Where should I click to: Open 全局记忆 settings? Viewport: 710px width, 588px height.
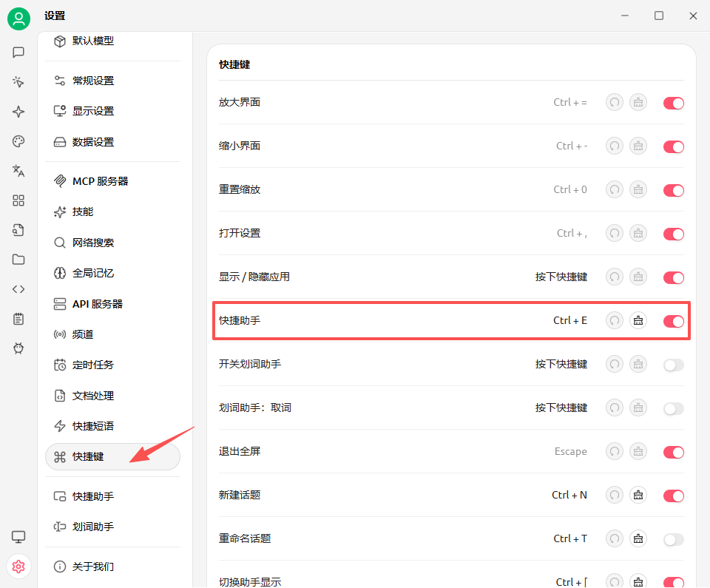tap(112, 273)
